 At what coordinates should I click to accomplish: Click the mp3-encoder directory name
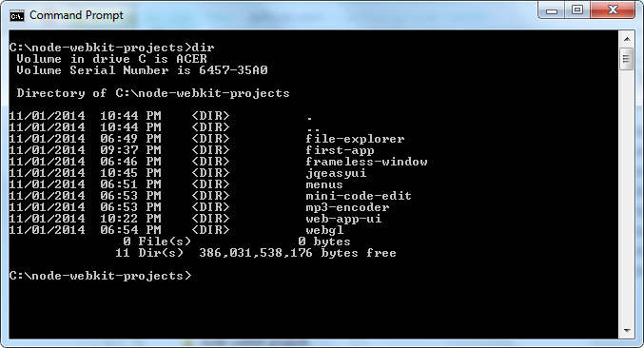point(347,207)
